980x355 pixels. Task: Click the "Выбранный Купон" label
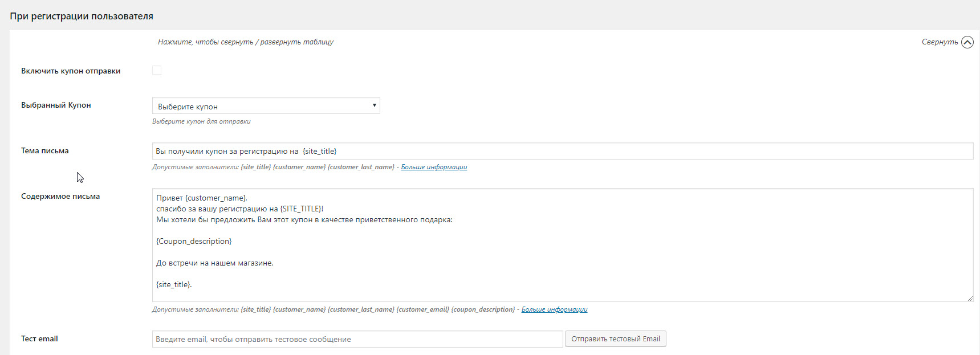click(56, 105)
